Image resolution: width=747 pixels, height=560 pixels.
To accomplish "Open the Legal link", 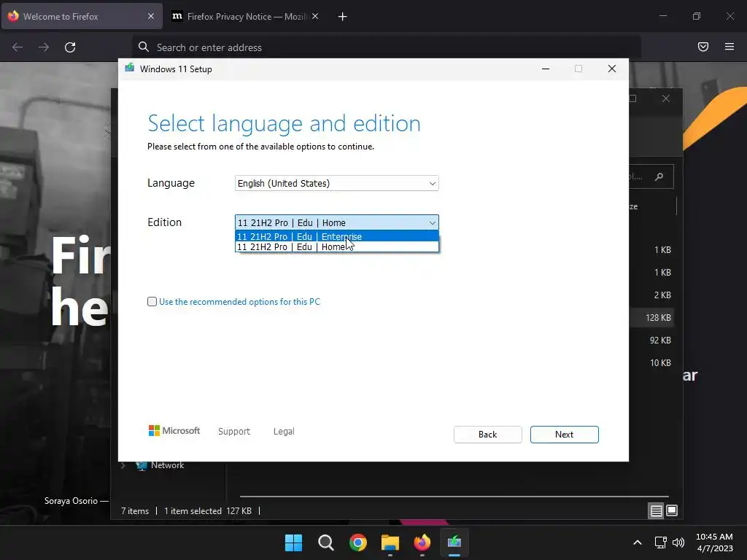I will pyautogui.click(x=284, y=432).
